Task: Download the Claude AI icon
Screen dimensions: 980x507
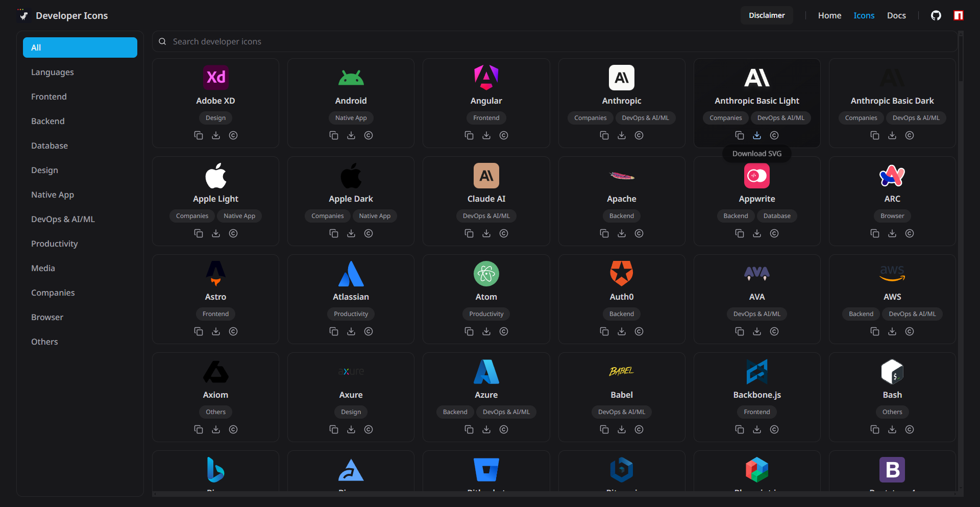Action: [x=486, y=233]
